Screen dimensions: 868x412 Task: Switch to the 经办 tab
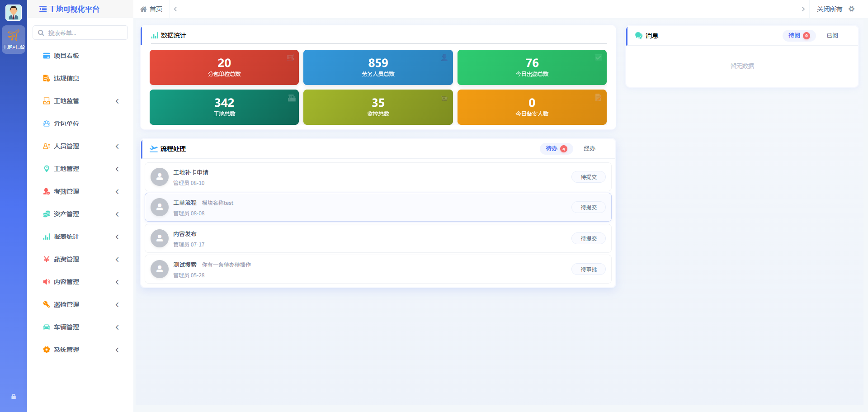590,149
